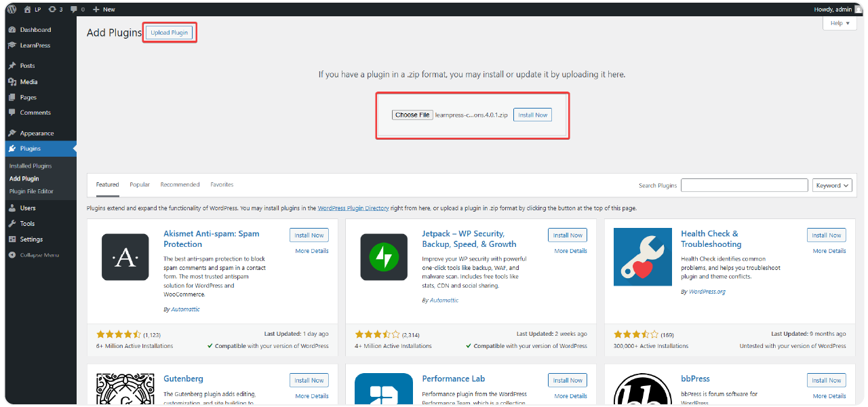
Task: Click the Comments icon in sidebar
Action: coord(12,113)
